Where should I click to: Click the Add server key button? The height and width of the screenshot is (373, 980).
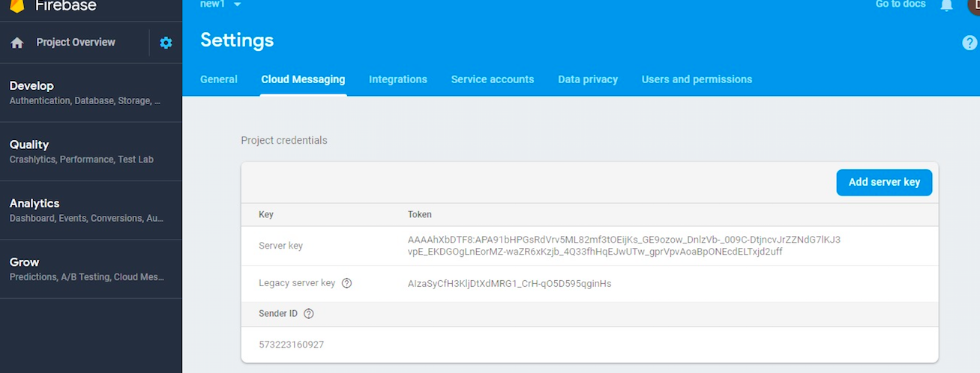884,182
